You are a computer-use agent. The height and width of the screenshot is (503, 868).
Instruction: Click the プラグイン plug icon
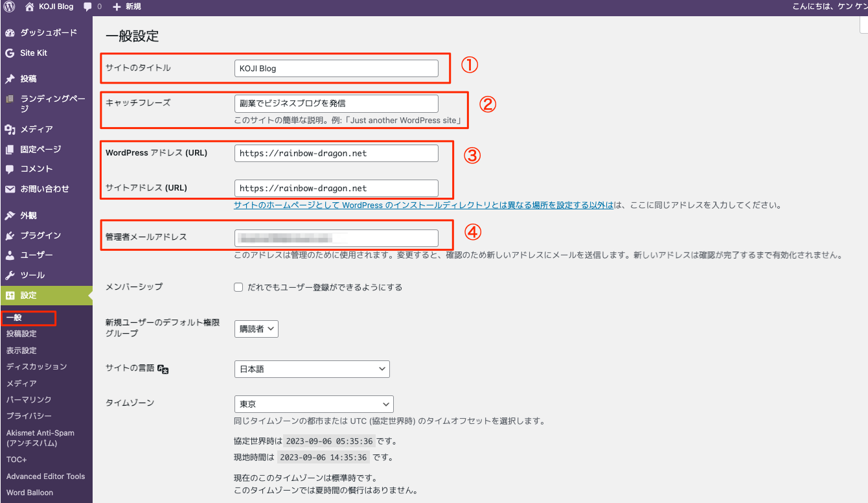10,235
